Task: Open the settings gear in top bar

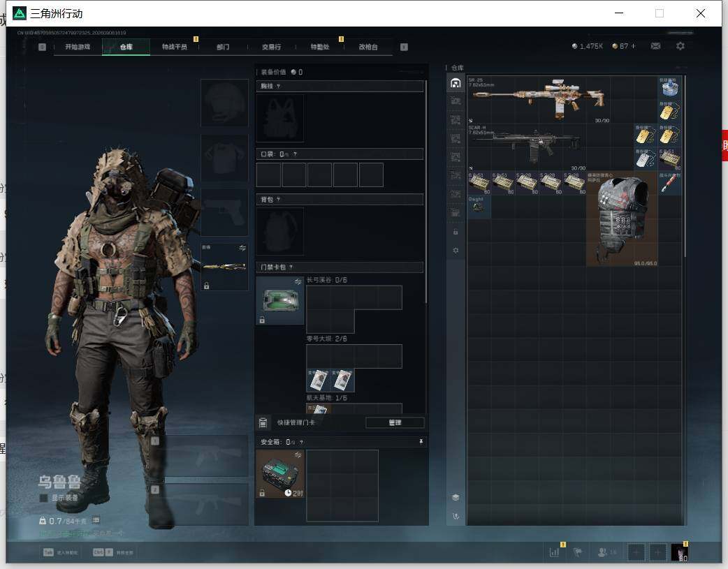Action: [680, 46]
